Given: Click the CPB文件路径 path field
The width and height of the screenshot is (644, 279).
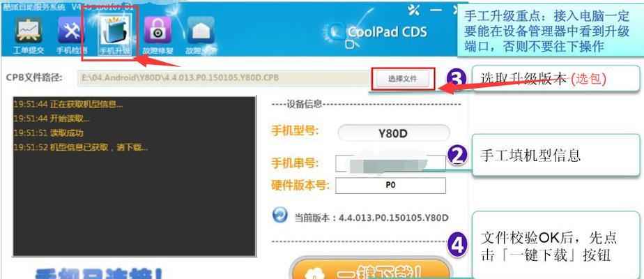Looking at the screenshot, I should tap(224, 78).
